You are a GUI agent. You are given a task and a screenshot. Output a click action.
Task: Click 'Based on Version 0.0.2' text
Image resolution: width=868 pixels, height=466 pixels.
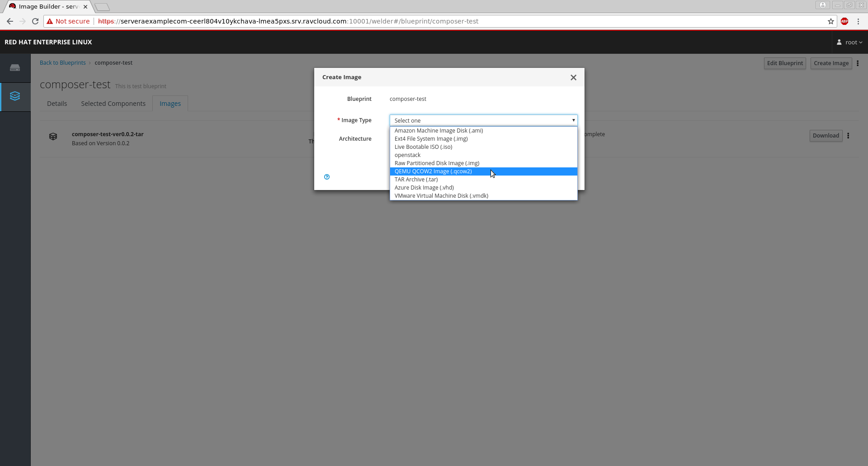tap(100, 143)
